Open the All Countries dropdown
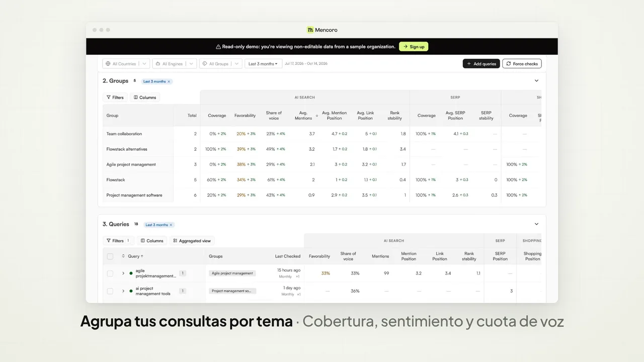This screenshot has height=362, width=644. click(126, 64)
